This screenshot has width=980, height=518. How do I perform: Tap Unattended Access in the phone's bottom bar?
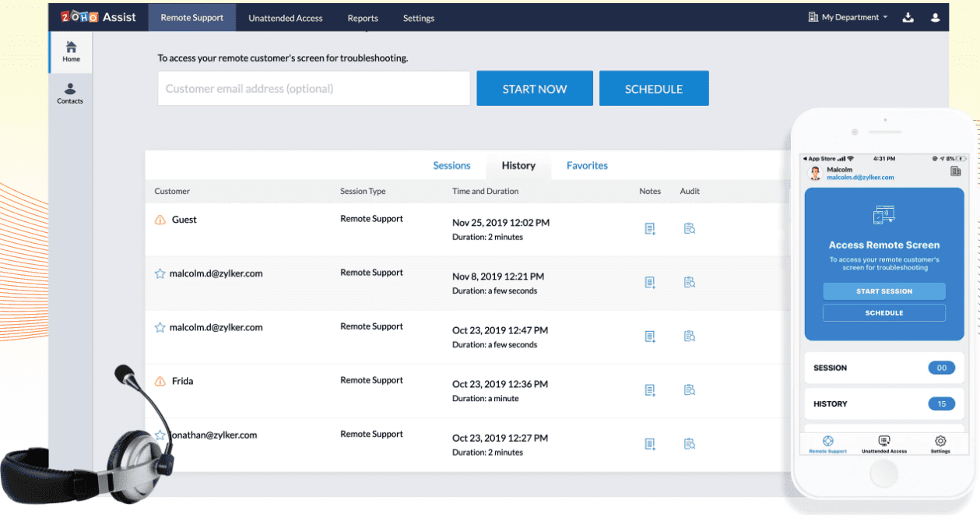tap(884, 445)
